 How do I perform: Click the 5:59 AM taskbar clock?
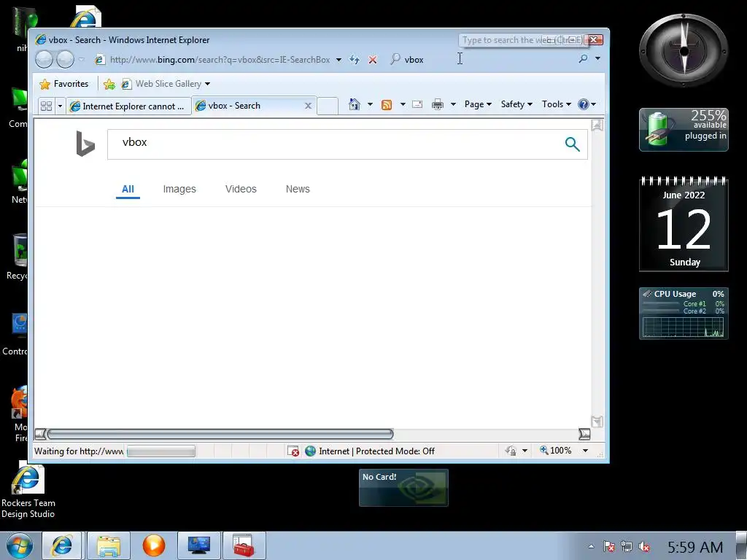[694, 547]
